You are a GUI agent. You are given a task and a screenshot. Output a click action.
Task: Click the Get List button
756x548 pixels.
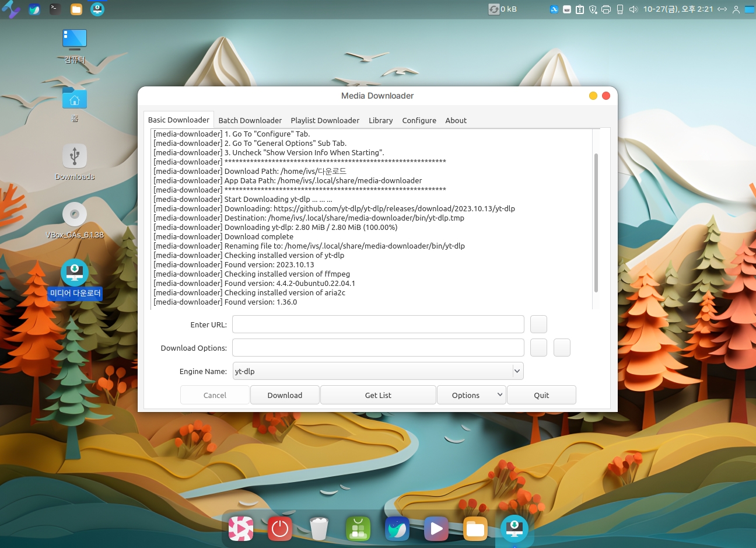[x=378, y=395]
